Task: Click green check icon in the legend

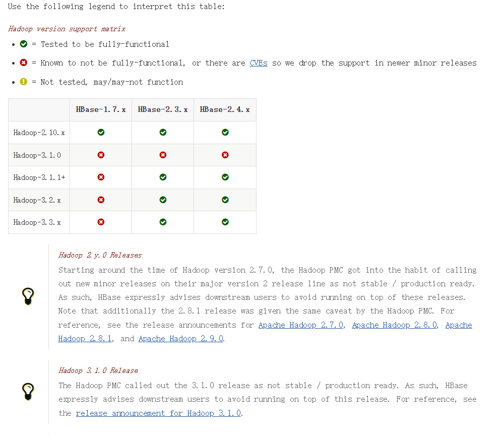Action: tap(24, 44)
